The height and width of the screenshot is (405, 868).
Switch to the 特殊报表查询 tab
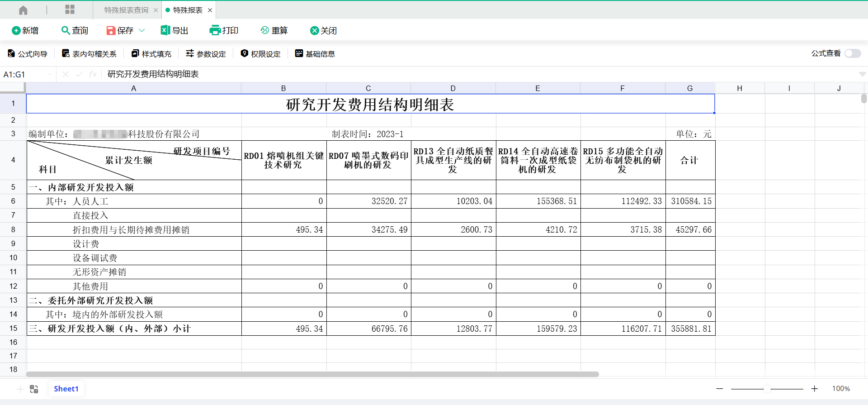point(126,10)
